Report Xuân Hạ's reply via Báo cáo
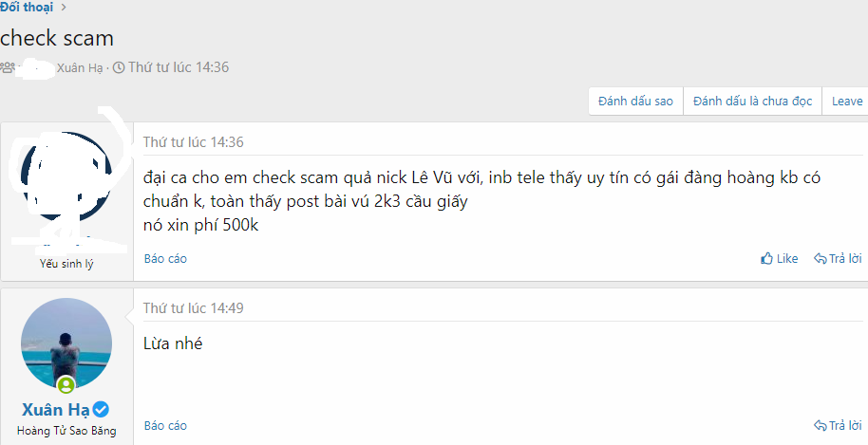The height and width of the screenshot is (445, 868). [165, 426]
